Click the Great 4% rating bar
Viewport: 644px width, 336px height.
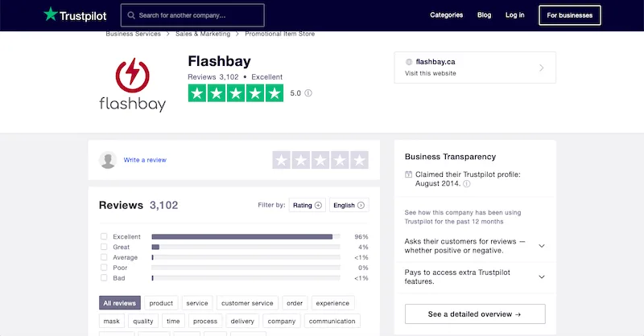click(246, 247)
